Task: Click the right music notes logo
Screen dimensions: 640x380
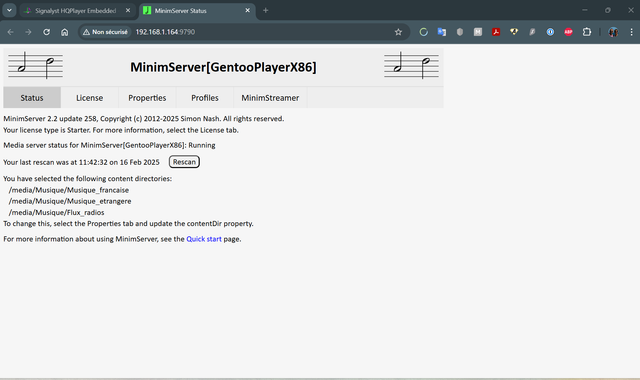Action: coord(411,65)
